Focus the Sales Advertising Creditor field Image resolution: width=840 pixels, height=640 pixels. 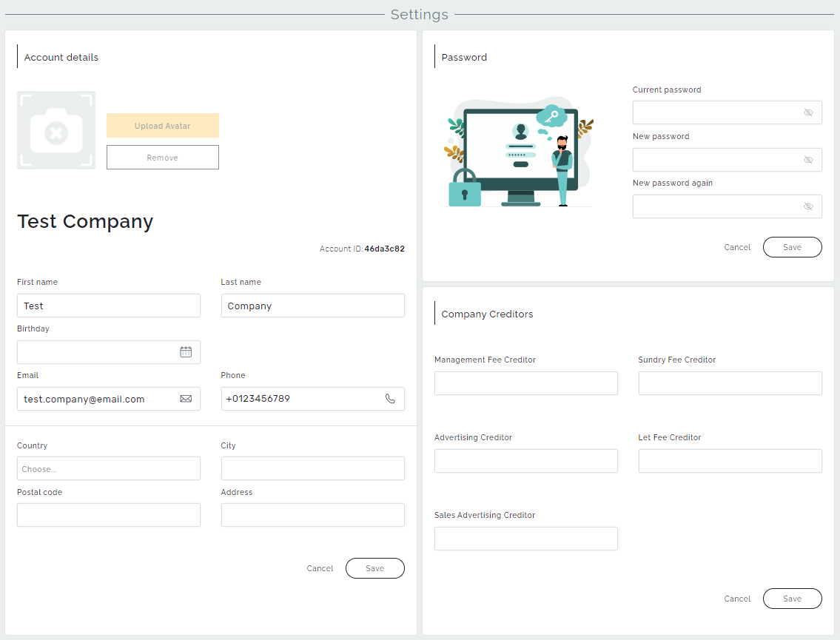526,538
